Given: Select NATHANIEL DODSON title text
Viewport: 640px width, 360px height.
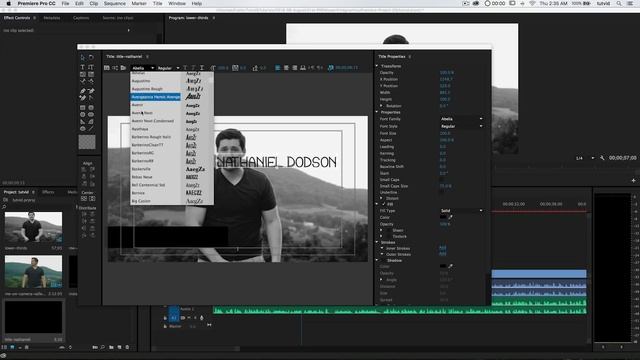Looking at the screenshot, I should tap(276, 162).
